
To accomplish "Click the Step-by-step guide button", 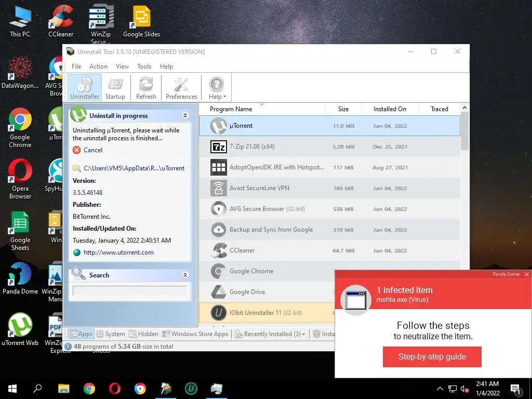I will click(432, 356).
